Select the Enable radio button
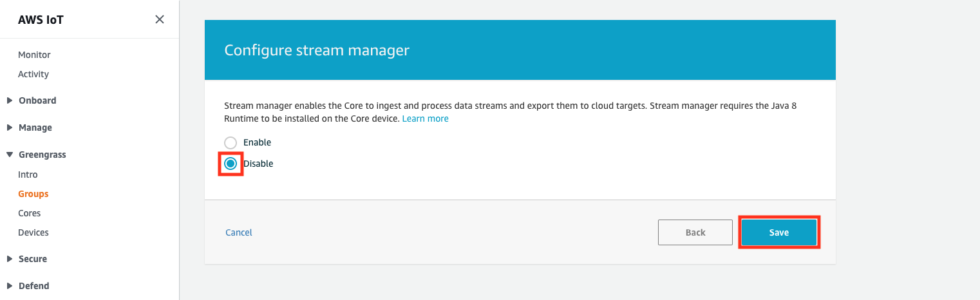980x300 pixels. [231, 142]
